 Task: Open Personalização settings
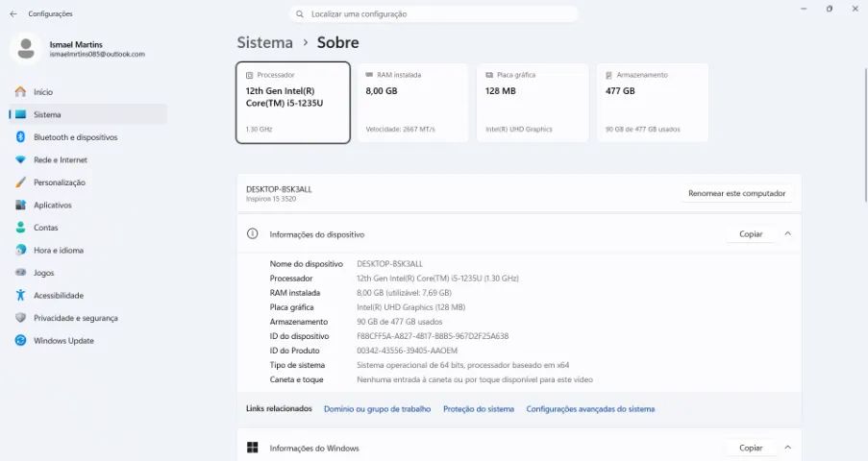(88, 182)
